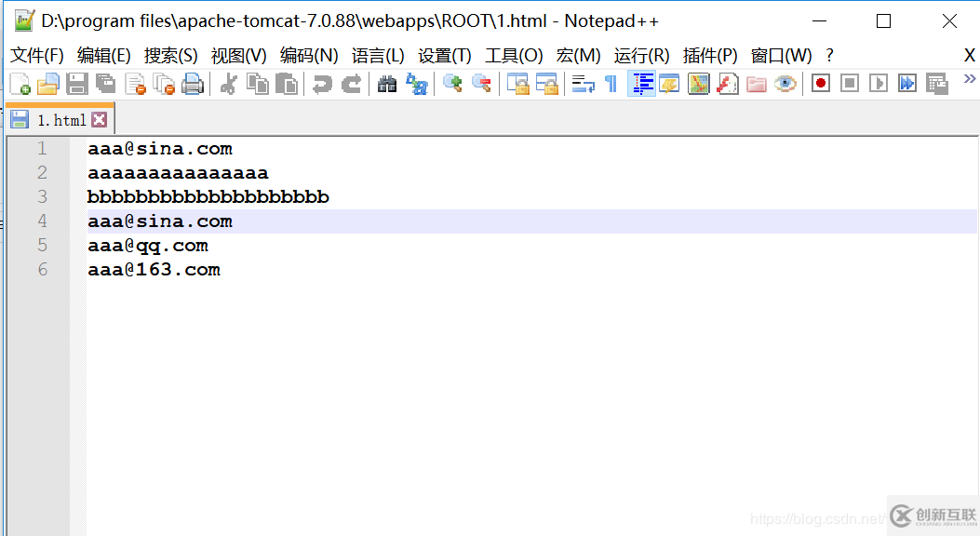The height and width of the screenshot is (536, 980).
Task: Click line number 3 in the margin
Action: pos(42,196)
